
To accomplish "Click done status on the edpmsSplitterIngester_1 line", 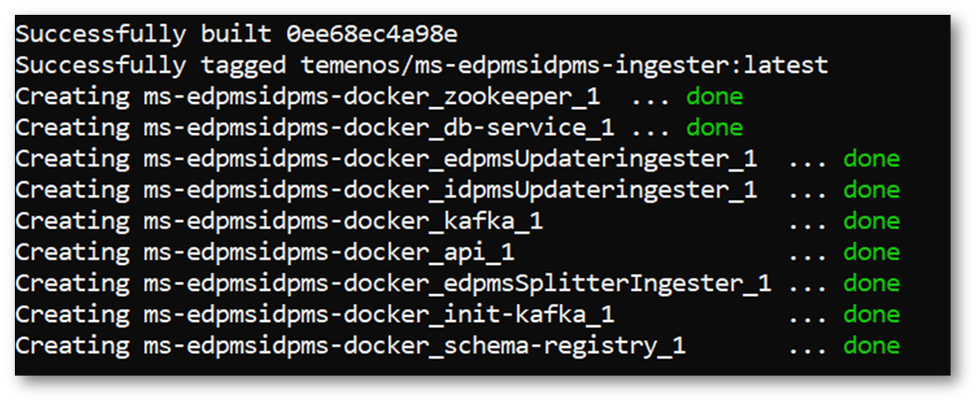I will point(871,284).
